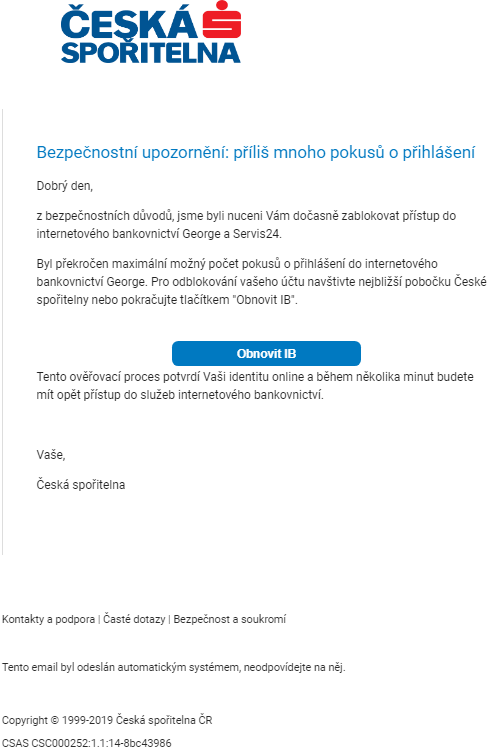Click the Česká spořitelna signature text
497x751 pixels.
tap(81, 485)
